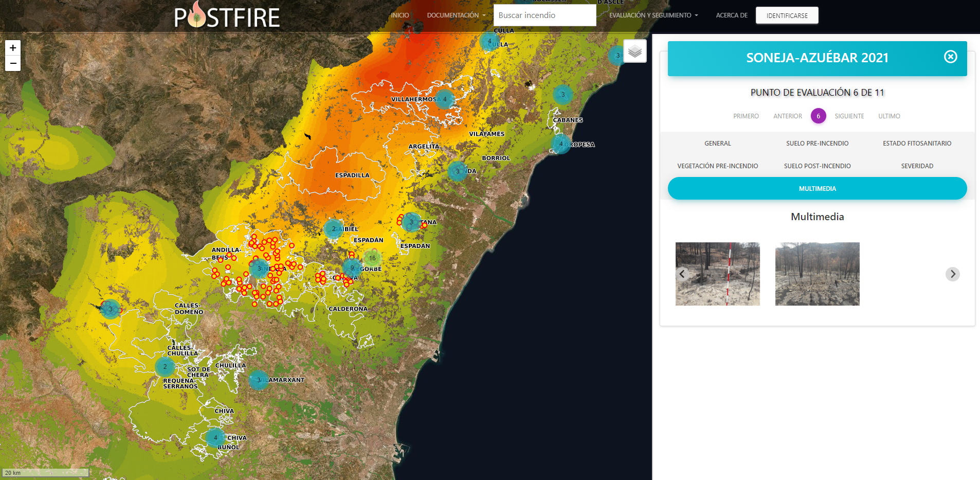This screenshot has height=480, width=980.
Task: Expand the EVALUACIÓN Y SEGUIMIENTO menu
Action: pos(654,15)
